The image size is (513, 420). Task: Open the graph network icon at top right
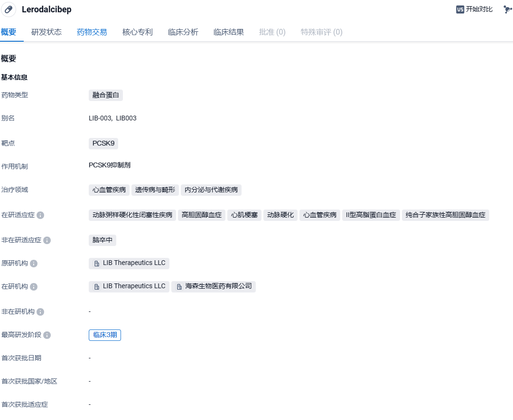(x=507, y=9)
